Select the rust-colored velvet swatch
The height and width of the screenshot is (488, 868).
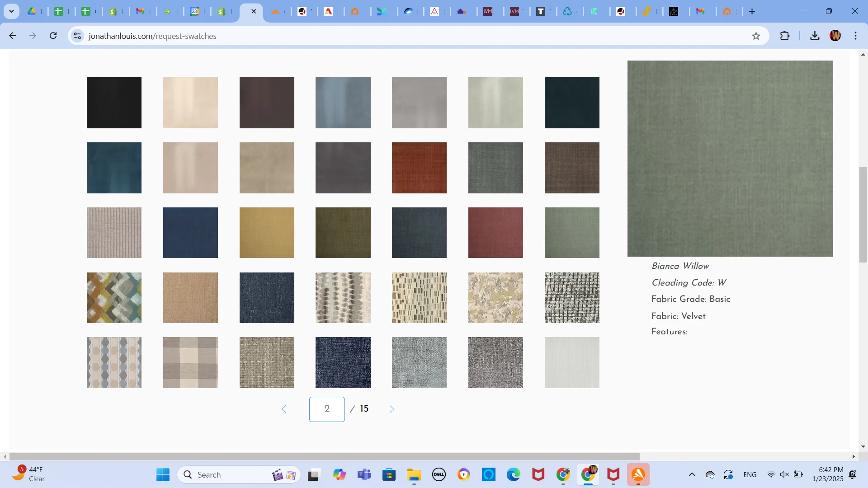(419, 168)
